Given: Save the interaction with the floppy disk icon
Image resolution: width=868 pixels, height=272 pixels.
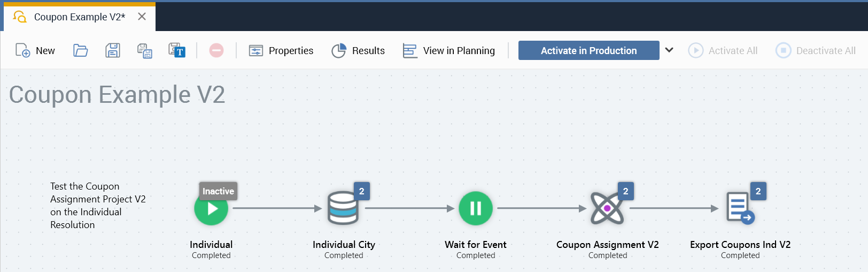Looking at the screenshot, I should tap(112, 50).
